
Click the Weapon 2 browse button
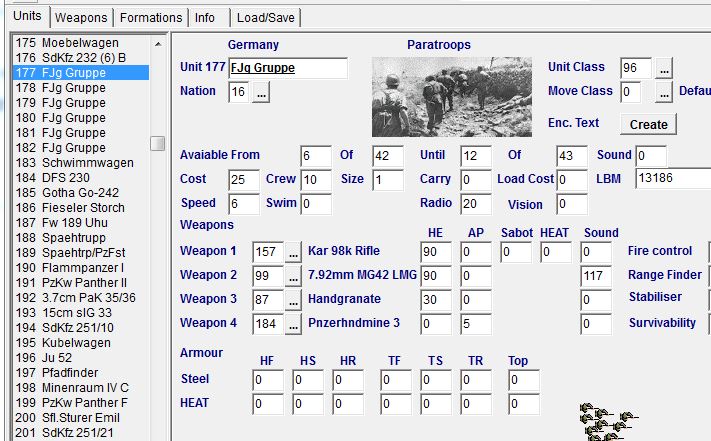(x=293, y=276)
